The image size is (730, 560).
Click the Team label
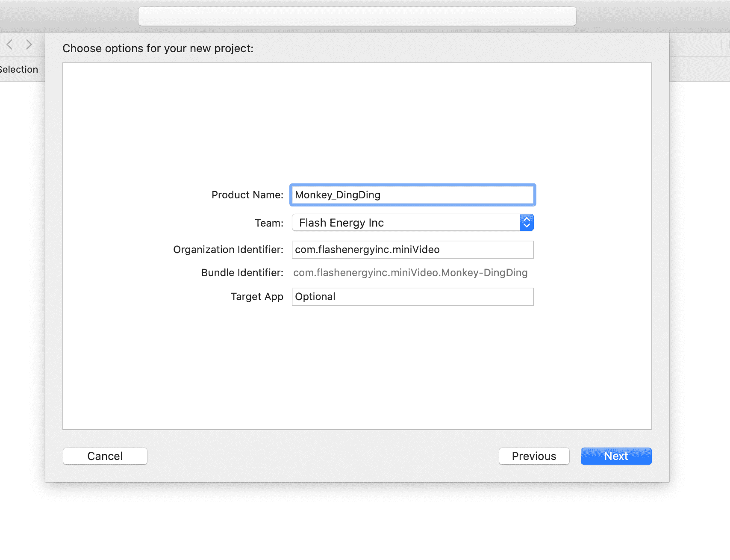pos(269,223)
